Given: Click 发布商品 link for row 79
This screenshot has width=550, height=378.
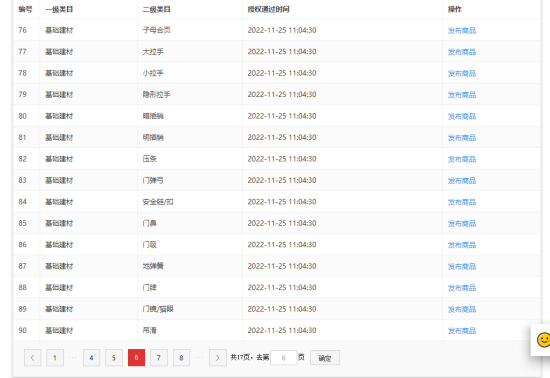Looking at the screenshot, I should point(462,95).
